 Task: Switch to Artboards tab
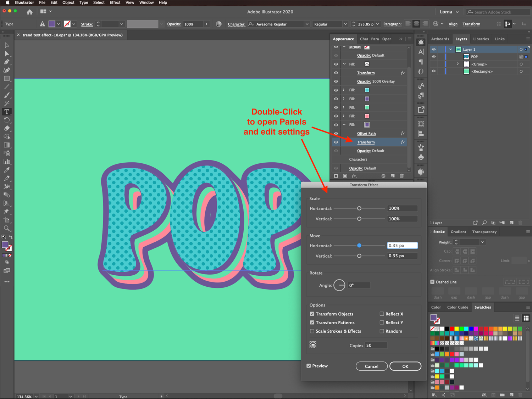[x=440, y=39]
